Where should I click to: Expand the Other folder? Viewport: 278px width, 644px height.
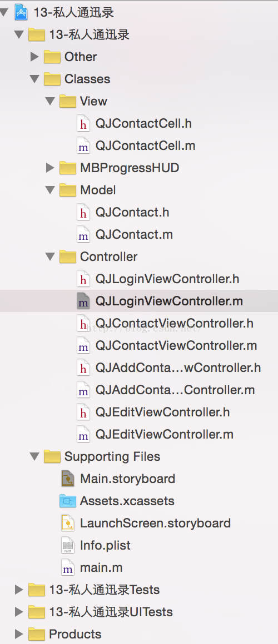(34, 57)
